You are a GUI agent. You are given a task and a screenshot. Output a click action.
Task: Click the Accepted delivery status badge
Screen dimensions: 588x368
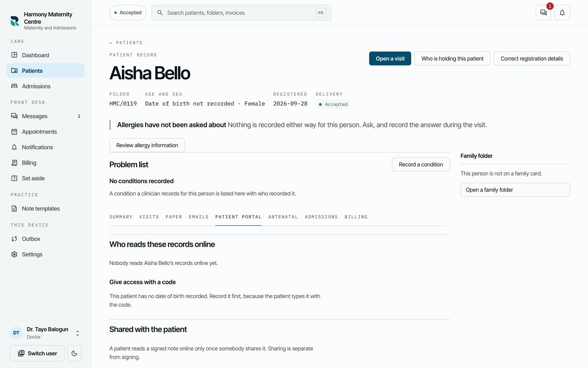(x=333, y=104)
